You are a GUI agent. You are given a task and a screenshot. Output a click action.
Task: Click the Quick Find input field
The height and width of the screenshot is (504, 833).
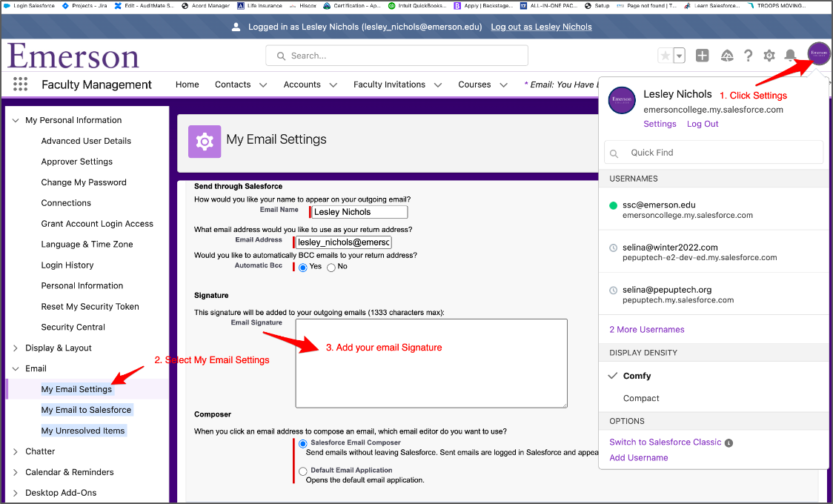click(714, 153)
